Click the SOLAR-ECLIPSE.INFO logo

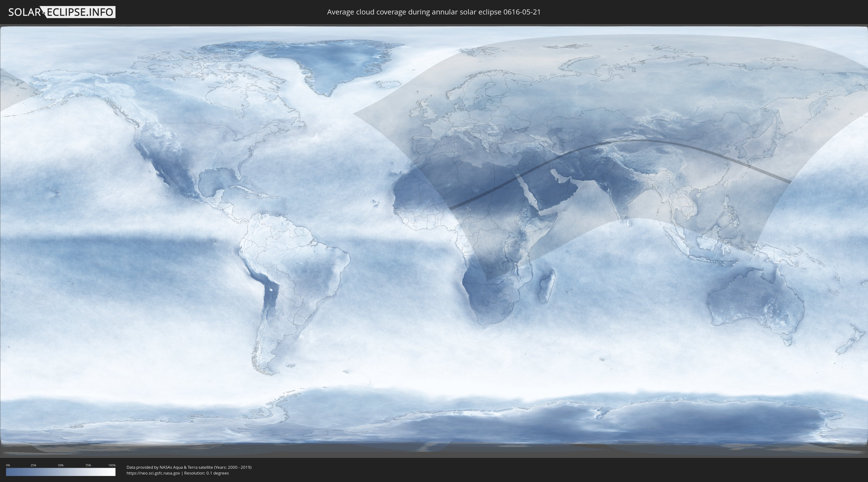pyautogui.click(x=62, y=12)
